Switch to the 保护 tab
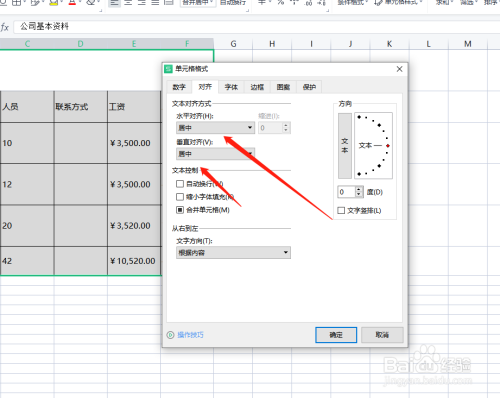The width and height of the screenshot is (500, 398). click(309, 87)
